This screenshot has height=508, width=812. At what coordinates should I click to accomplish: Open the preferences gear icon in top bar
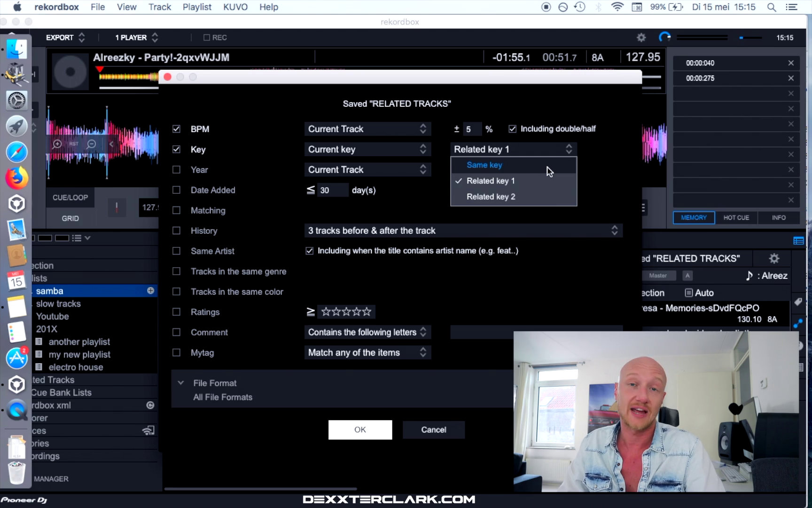(641, 38)
